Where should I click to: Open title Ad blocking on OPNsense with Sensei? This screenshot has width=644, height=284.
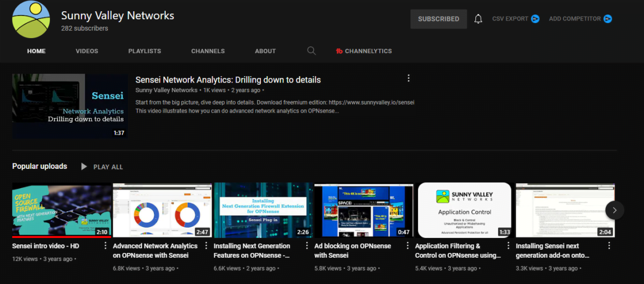coord(353,251)
